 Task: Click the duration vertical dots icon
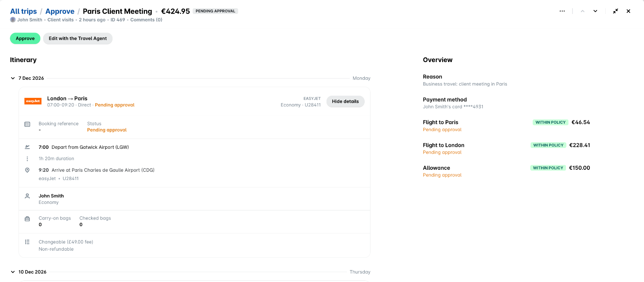(28, 159)
